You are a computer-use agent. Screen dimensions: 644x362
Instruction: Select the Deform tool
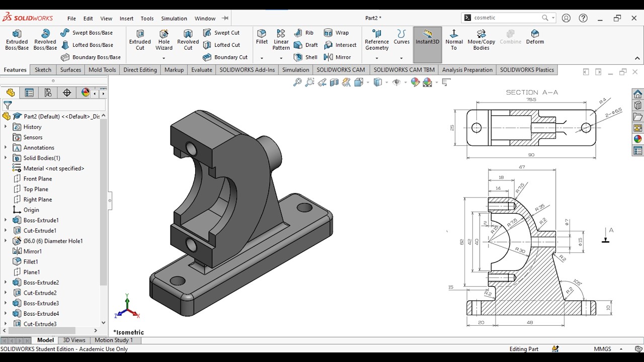point(535,37)
